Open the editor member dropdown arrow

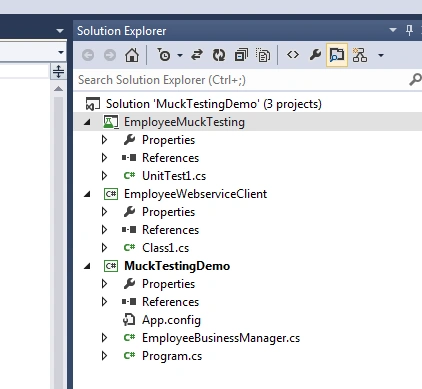coord(61,52)
